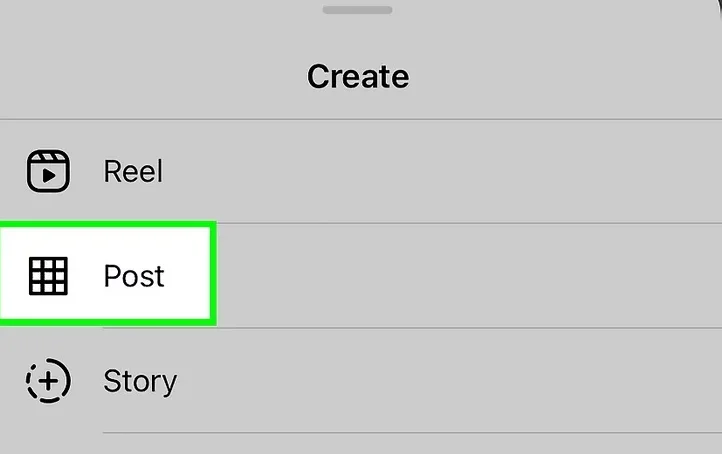
Task: Select the Post grid icon
Action: [x=47, y=275]
